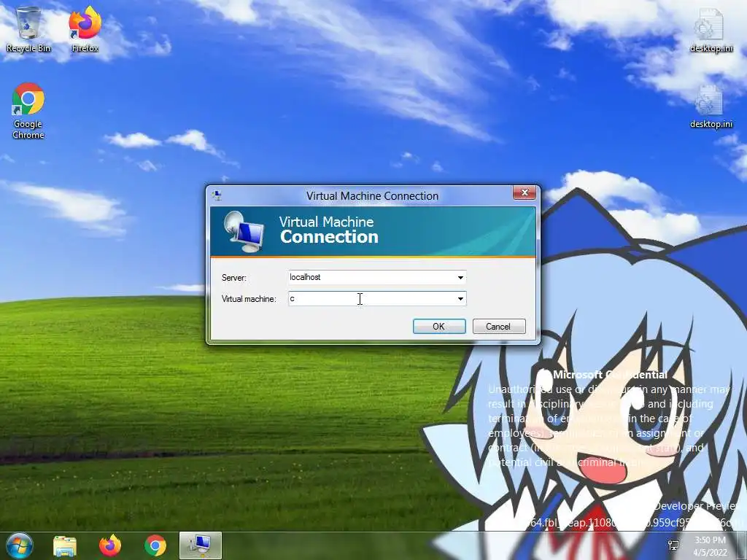Close the Virtual Machine Connection dialog
This screenshot has height=560, width=747.
(x=525, y=192)
